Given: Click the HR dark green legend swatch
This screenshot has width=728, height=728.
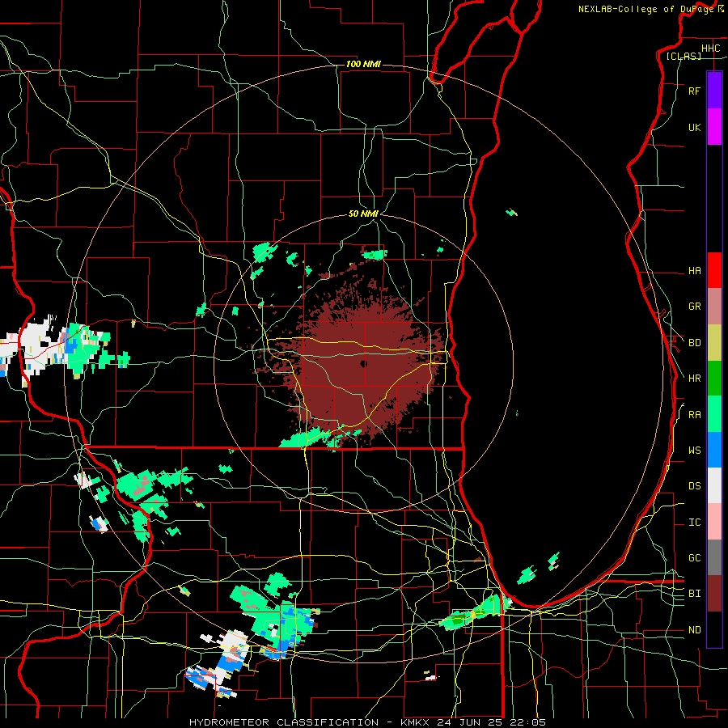Looking at the screenshot, I should pyautogui.click(x=714, y=379).
